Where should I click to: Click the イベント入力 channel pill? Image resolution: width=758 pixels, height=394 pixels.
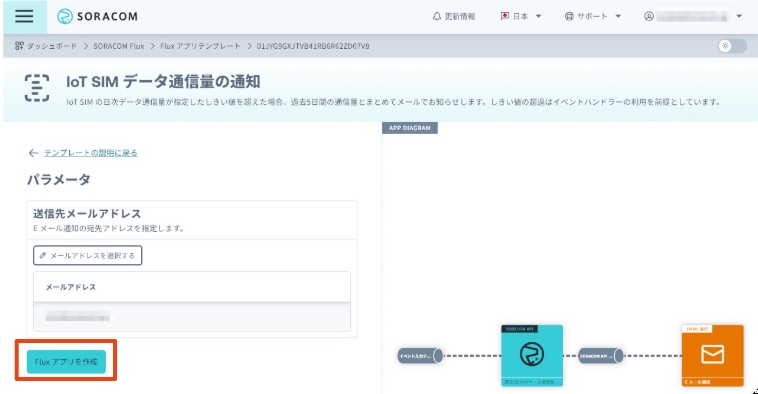click(420, 356)
